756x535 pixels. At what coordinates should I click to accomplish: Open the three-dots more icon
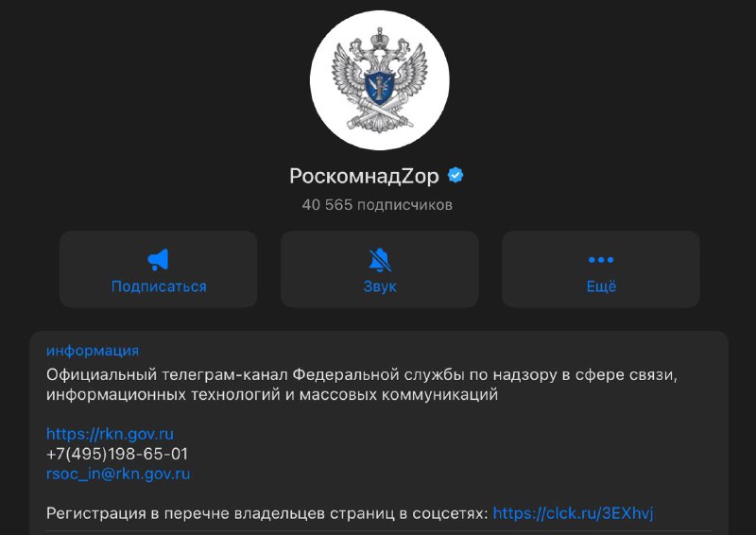[601, 260]
